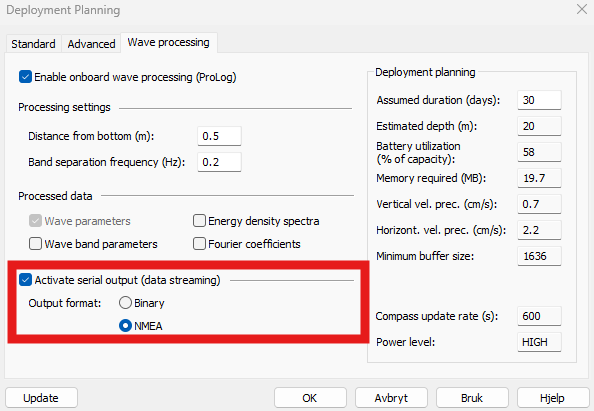Click the Distance from bottom field
This screenshot has width=594, height=411.
click(219, 136)
